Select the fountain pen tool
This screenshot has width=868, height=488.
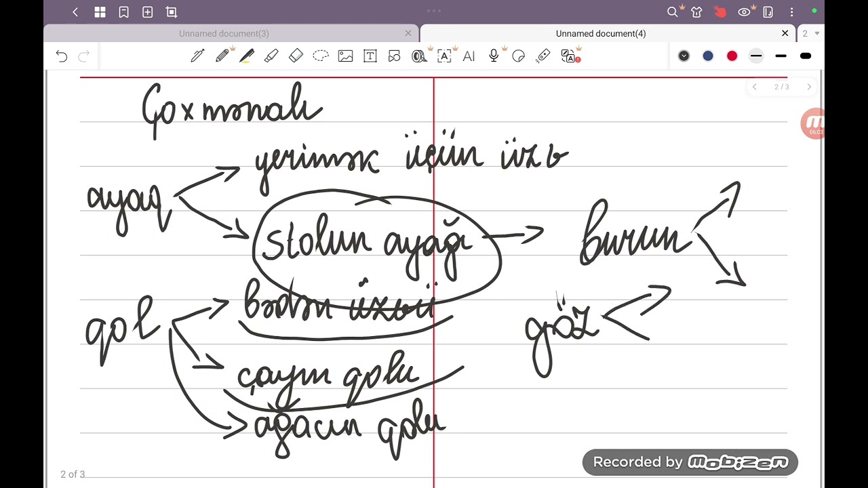click(x=197, y=56)
